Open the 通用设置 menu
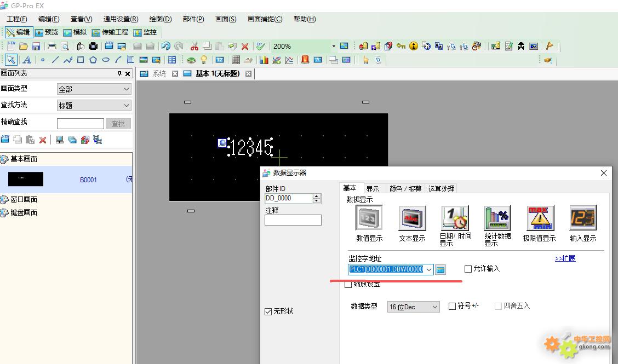Screen dimensions: 618x364 tap(121, 19)
